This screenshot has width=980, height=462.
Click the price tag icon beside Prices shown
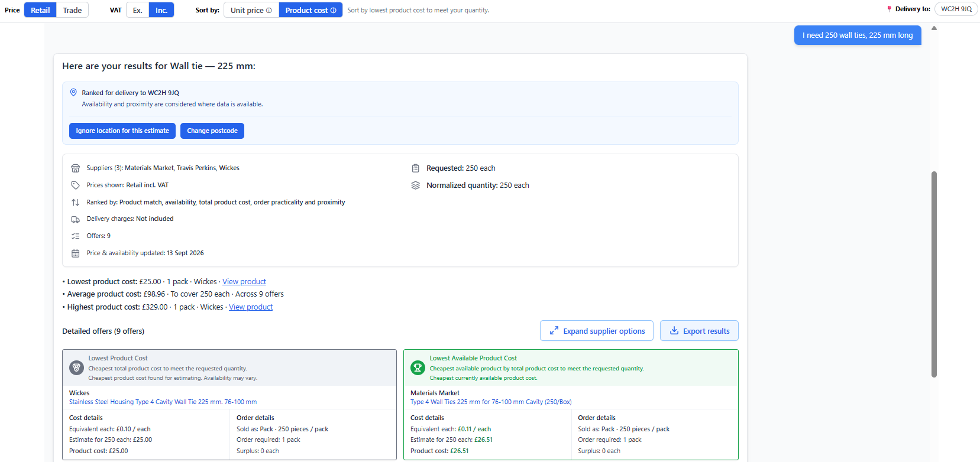75,186
